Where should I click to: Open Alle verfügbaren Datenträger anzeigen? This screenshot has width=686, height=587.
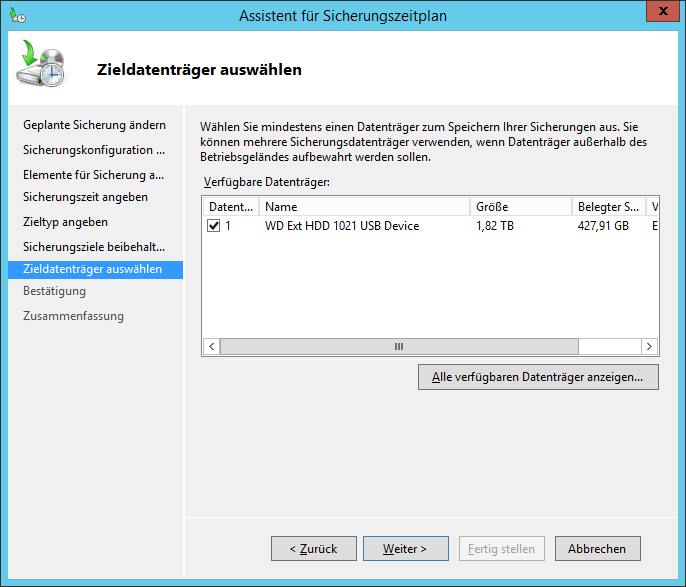click(538, 377)
